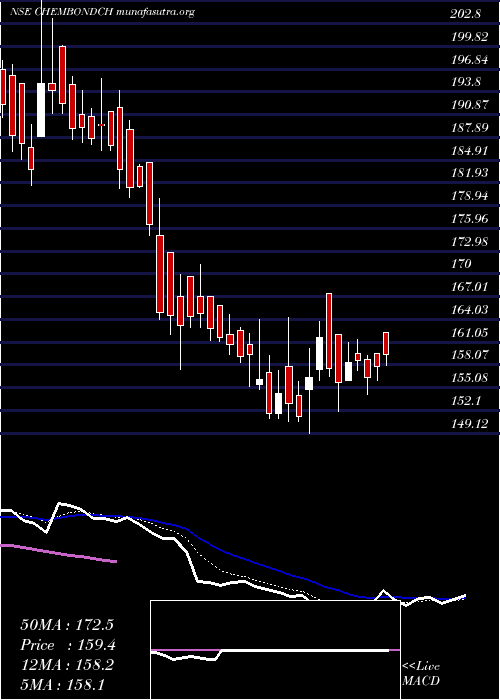
Task: Click the Price : 159.4 legend value
Action: (x=68, y=645)
